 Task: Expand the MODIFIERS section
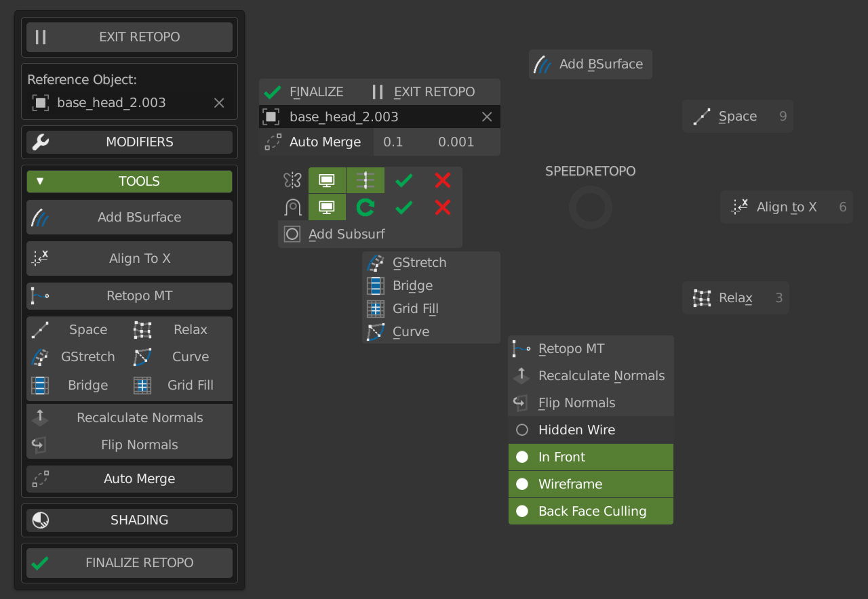coord(129,142)
